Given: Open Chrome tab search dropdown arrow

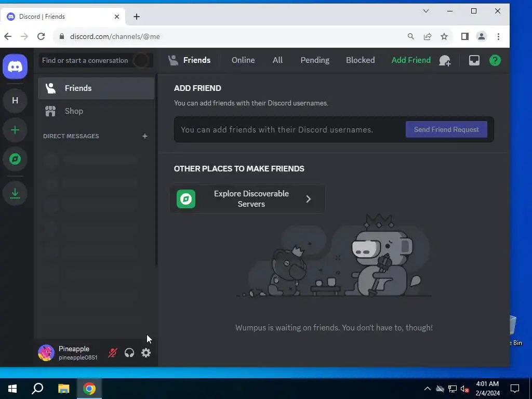Looking at the screenshot, I should [x=426, y=11].
